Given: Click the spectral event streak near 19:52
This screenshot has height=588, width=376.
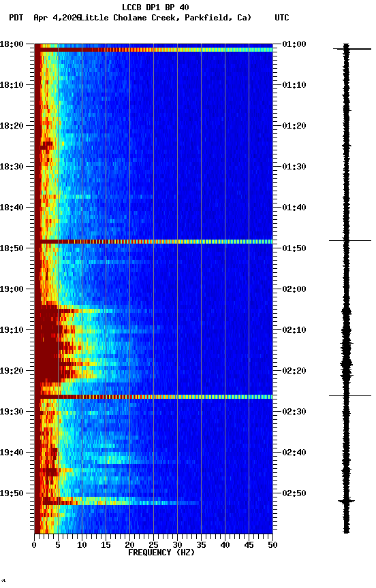Looking at the screenshot, I should tap(120, 502).
